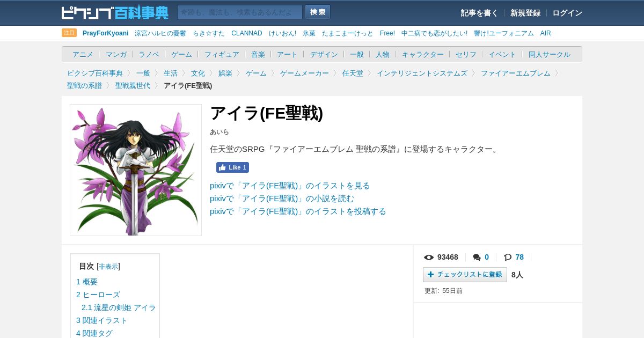
Task: Hide the table of contents via 非表示
Action: (x=108, y=267)
